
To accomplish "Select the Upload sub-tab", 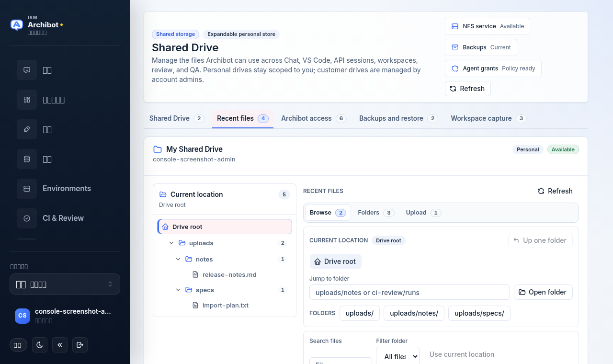I will click(423, 213).
